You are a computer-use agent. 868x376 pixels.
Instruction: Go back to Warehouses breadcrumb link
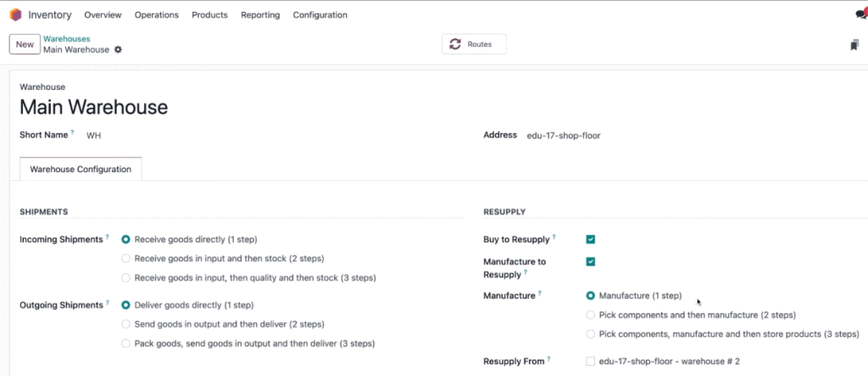coord(67,39)
